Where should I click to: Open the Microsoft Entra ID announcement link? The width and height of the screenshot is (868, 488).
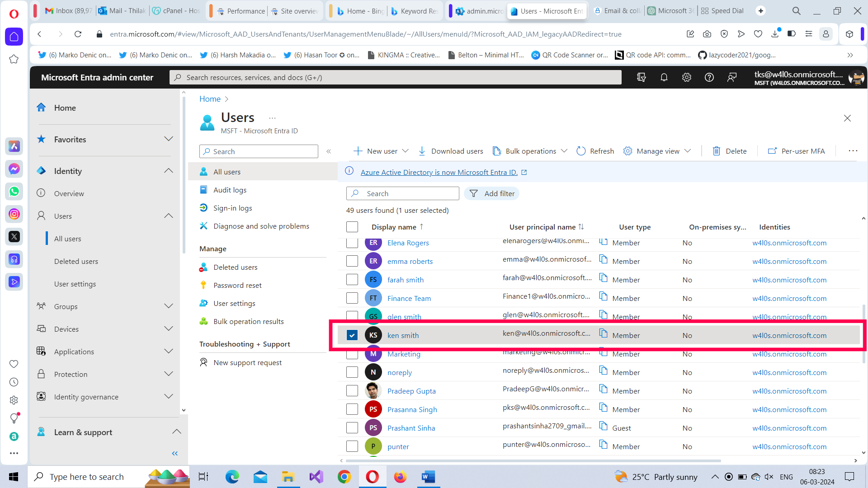click(x=439, y=172)
